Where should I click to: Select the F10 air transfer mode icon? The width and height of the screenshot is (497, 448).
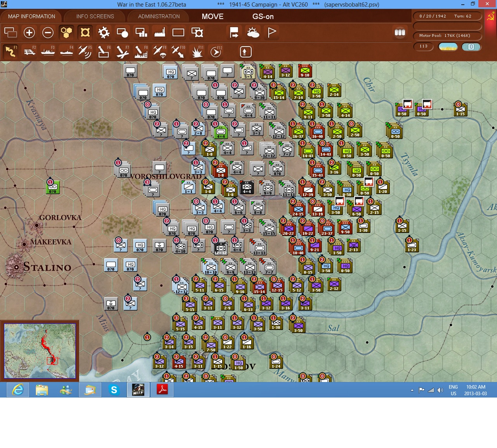178,52
